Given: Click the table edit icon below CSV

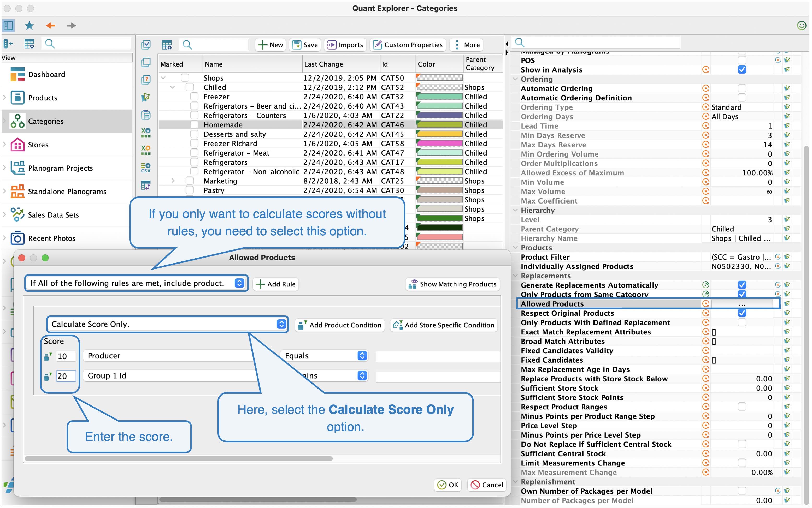Looking at the screenshot, I should click(x=146, y=185).
